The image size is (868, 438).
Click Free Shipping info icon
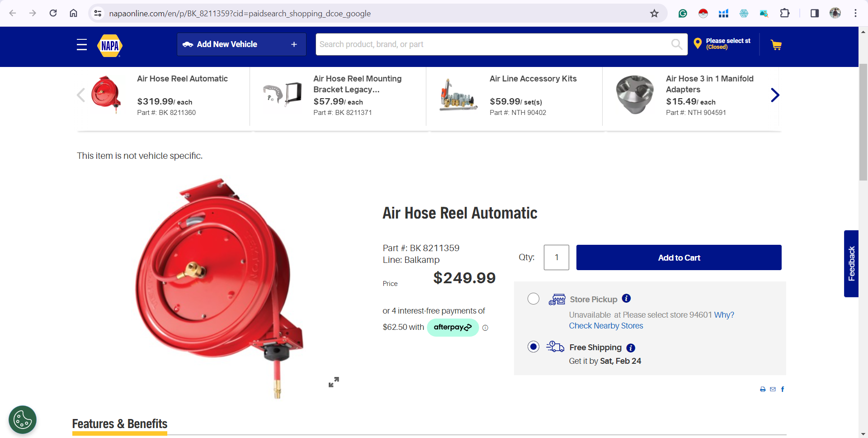coord(631,348)
